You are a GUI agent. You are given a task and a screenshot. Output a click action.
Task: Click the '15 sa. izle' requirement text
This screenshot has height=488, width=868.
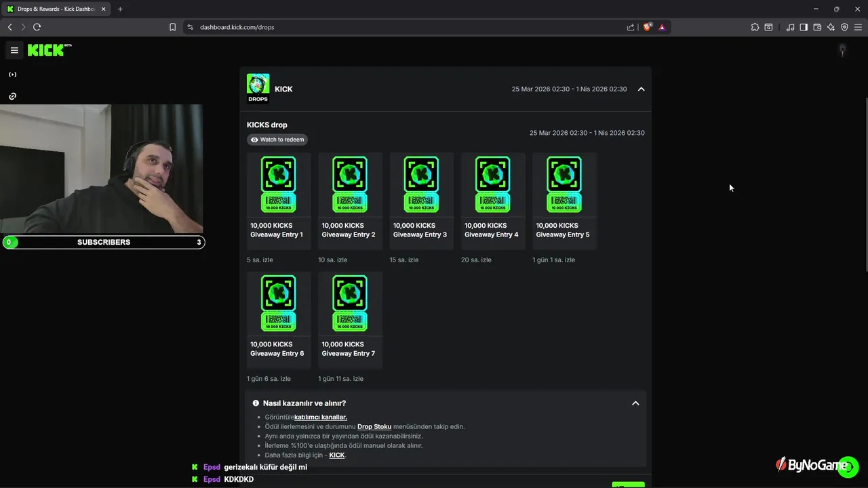[404, 260]
